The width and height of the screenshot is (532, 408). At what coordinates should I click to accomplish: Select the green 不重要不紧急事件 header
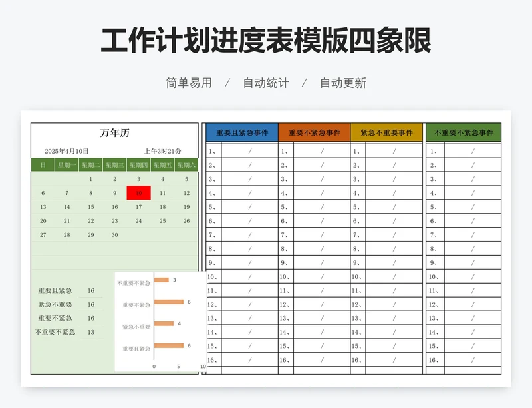[x=464, y=132]
